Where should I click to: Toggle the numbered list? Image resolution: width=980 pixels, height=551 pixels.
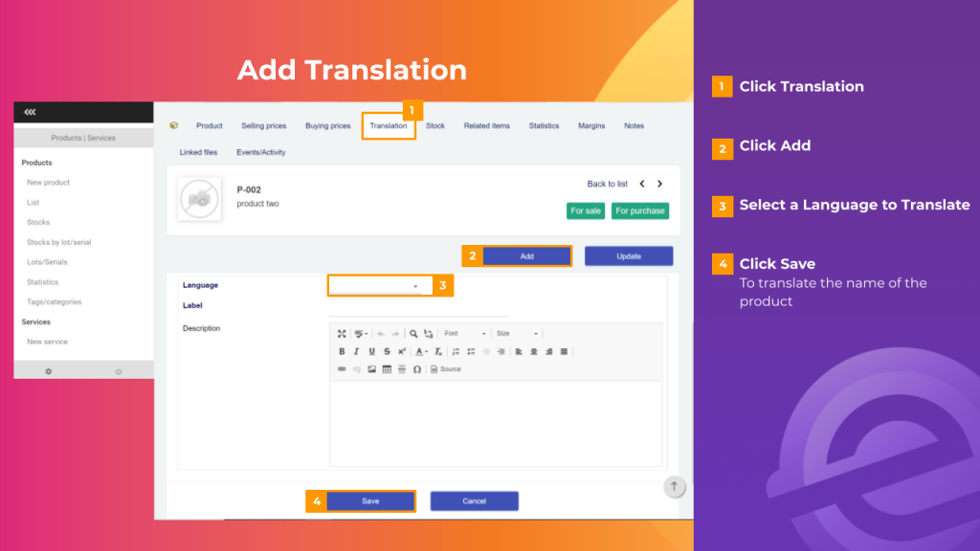(x=455, y=351)
